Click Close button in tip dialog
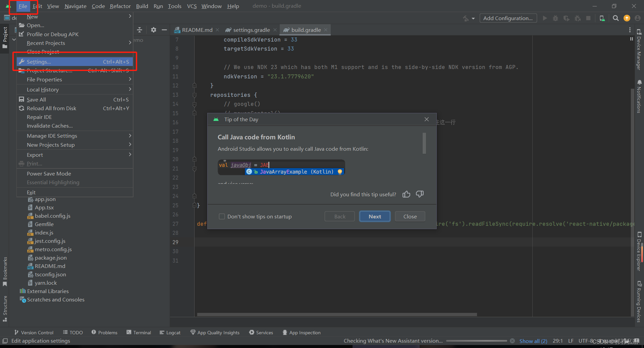The height and width of the screenshot is (348, 644). [410, 216]
